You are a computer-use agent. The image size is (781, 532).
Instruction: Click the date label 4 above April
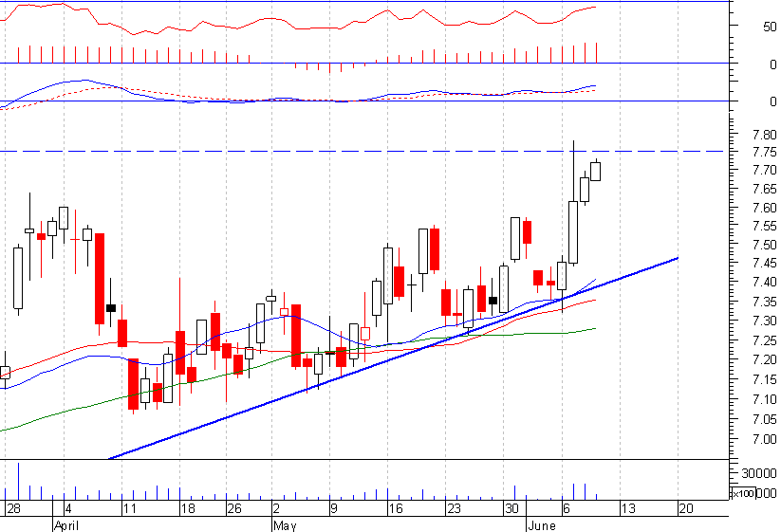pos(68,508)
